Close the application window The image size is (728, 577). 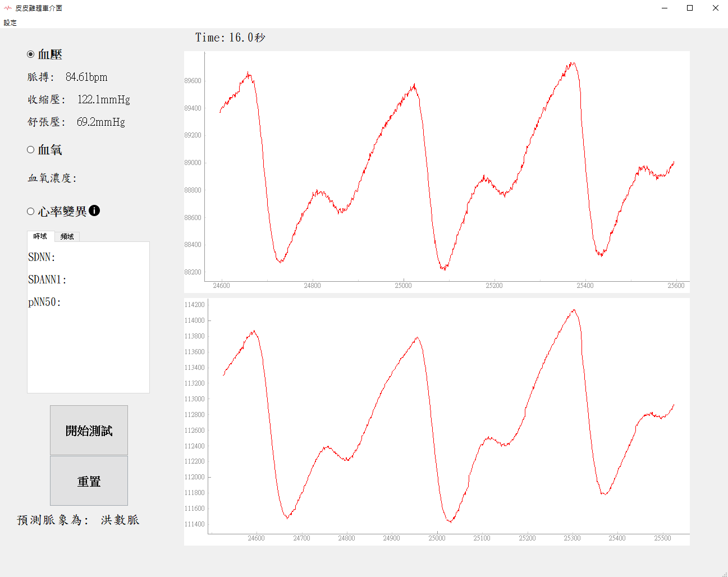pyautogui.click(x=715, y=8)
